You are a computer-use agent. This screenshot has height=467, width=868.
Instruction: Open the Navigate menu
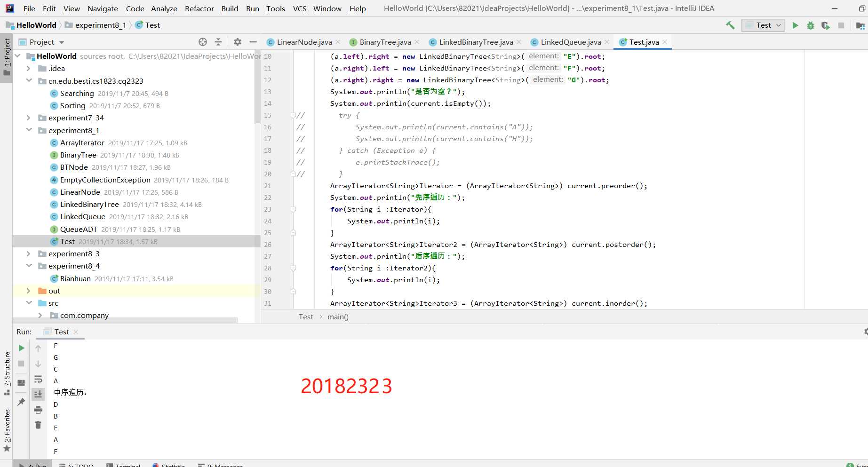coord(103,8)
